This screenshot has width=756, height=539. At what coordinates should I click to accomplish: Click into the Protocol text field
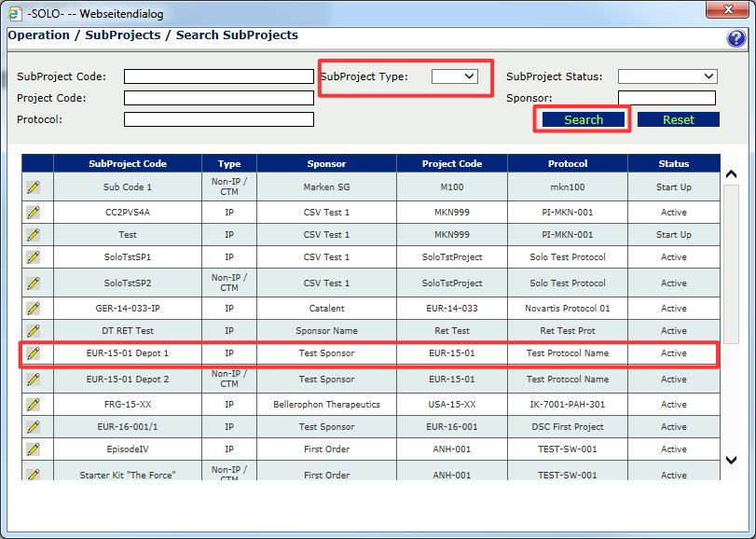point(219,119)
